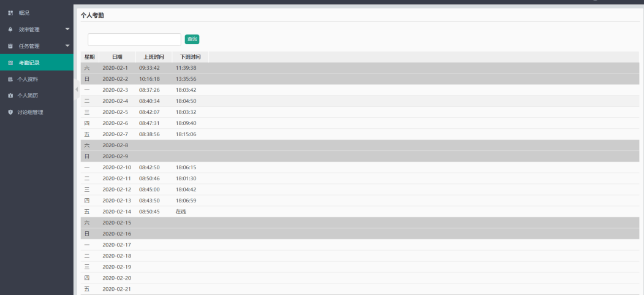This screenshot has width=644, height=295.
Task: Select the 2020-02-14 row showing 在线
Action: [180, 212]
